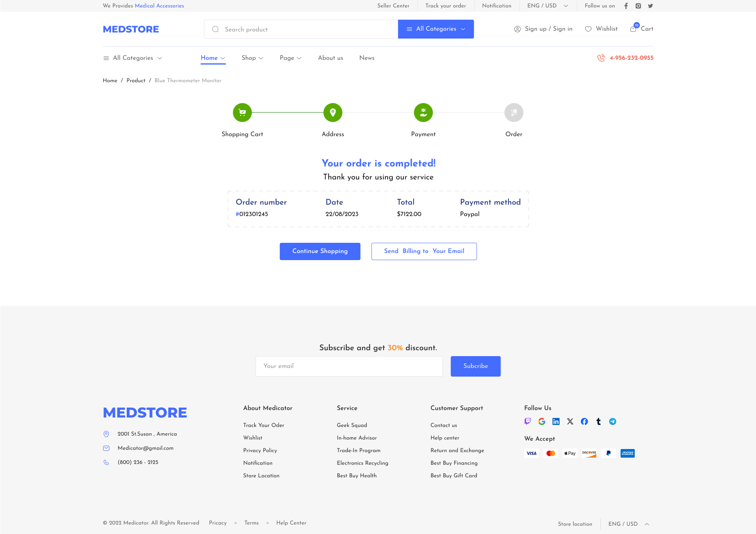Screen dimensions: 756x534
Task: Open the Facebook icon in the top header
Action: pyautogui.click(x=626, y=6)
